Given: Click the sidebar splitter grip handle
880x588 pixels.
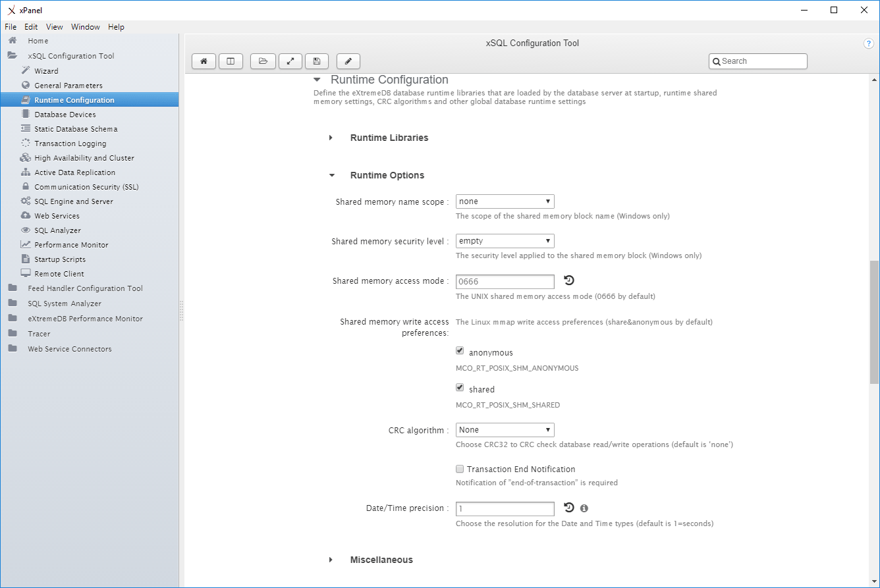Looking at the screenshot, I should coord(182,311).
